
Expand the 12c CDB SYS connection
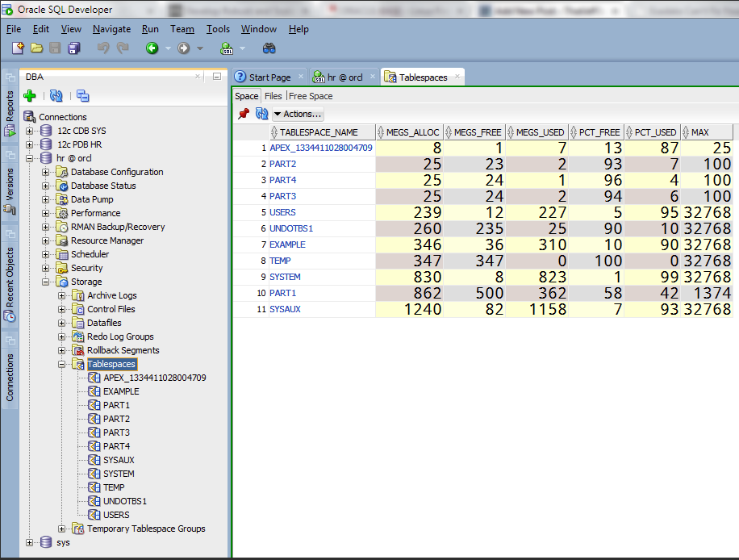tap(30, 131)
